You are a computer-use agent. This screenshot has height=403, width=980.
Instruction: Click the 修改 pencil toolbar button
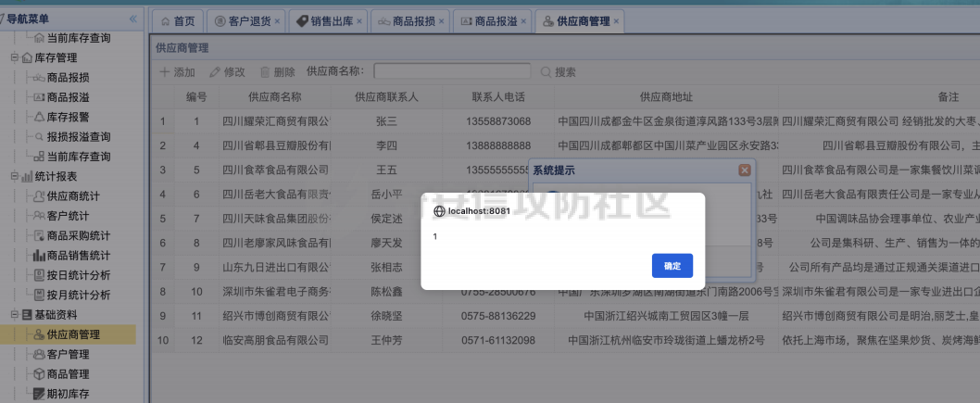point(227,72)
